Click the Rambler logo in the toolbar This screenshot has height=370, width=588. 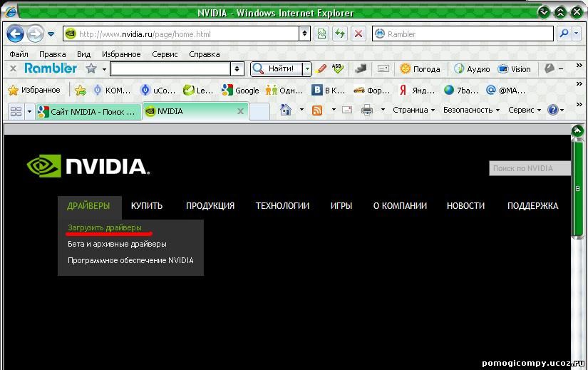tap(51, 68)
